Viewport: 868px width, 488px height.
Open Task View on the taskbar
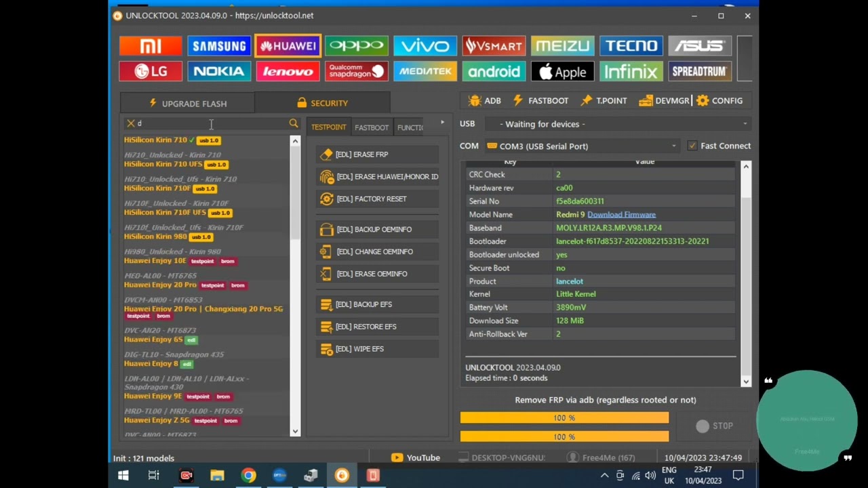pyautogui.click(x=154, y=475)
